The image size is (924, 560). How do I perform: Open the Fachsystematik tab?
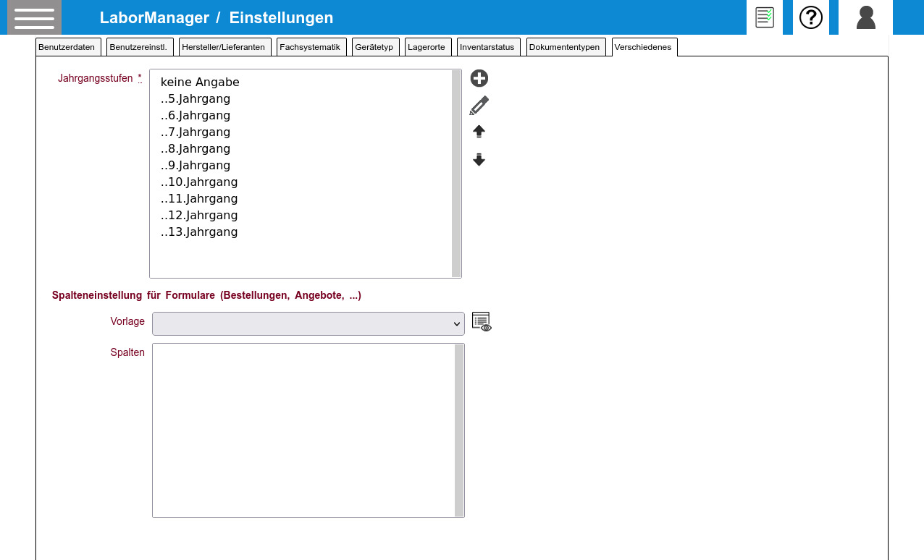click(311, 47)
